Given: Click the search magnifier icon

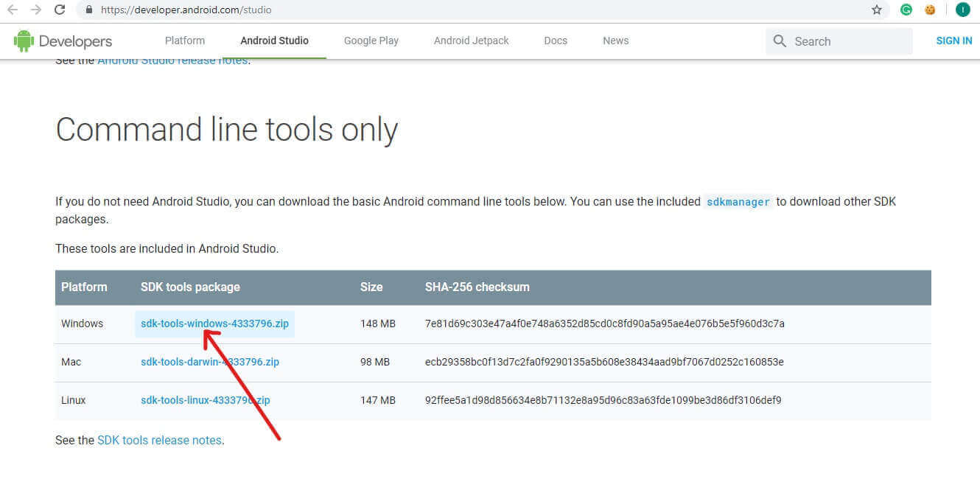Looking at the screenshot, I should tap(780, 41).
